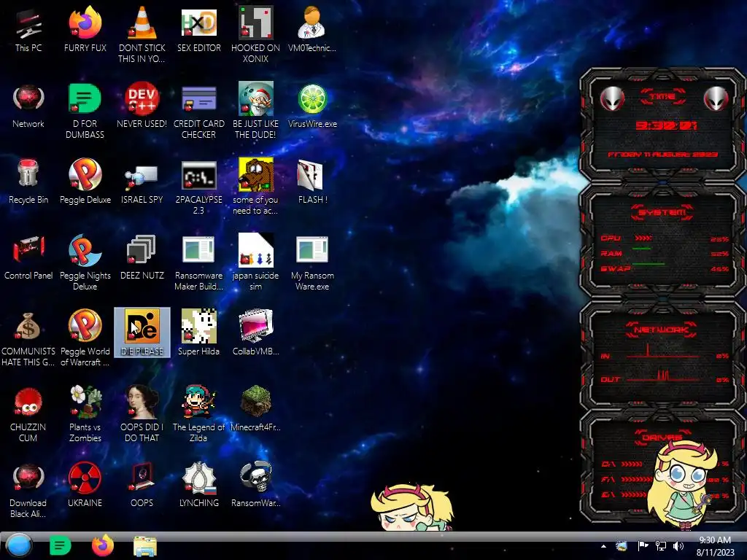The height and width of the screenshot is (560, 747).
Task: Open the taskbar clock showing 9:30 AM
Action: pos(715,546)
